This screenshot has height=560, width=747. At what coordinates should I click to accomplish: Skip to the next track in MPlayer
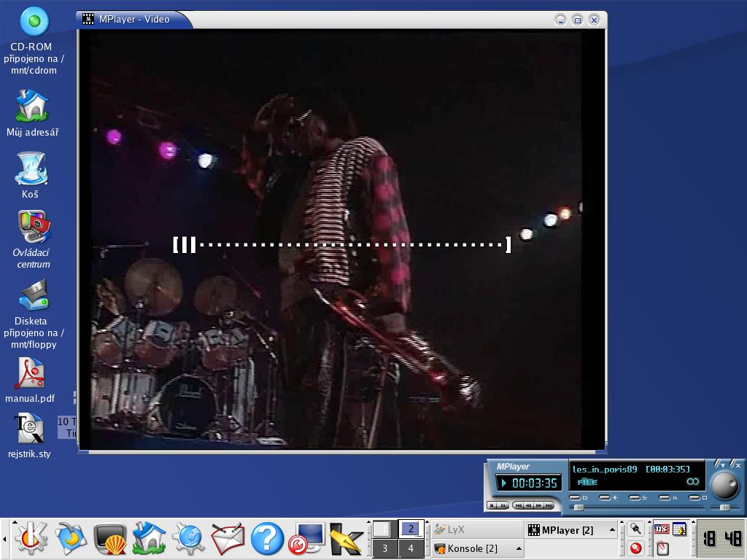(x=548, y=505)
